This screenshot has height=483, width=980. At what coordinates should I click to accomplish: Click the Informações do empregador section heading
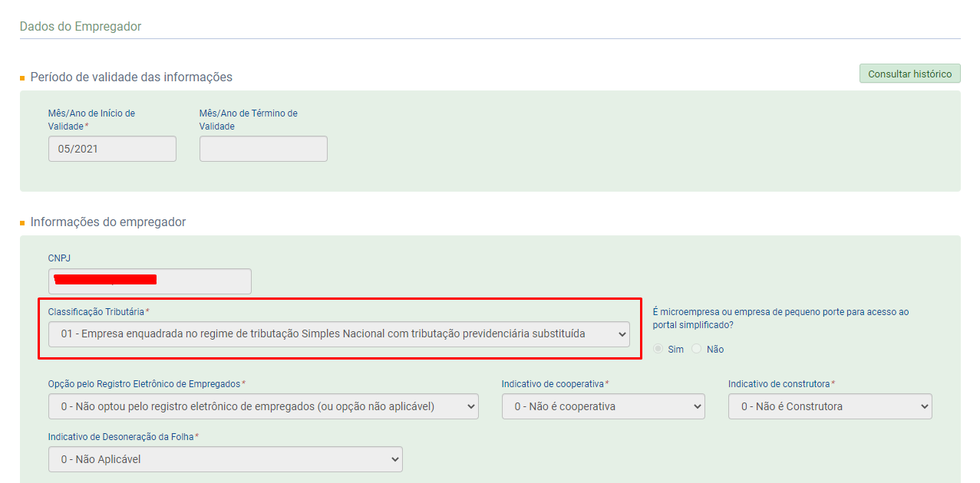coord(108,222)
